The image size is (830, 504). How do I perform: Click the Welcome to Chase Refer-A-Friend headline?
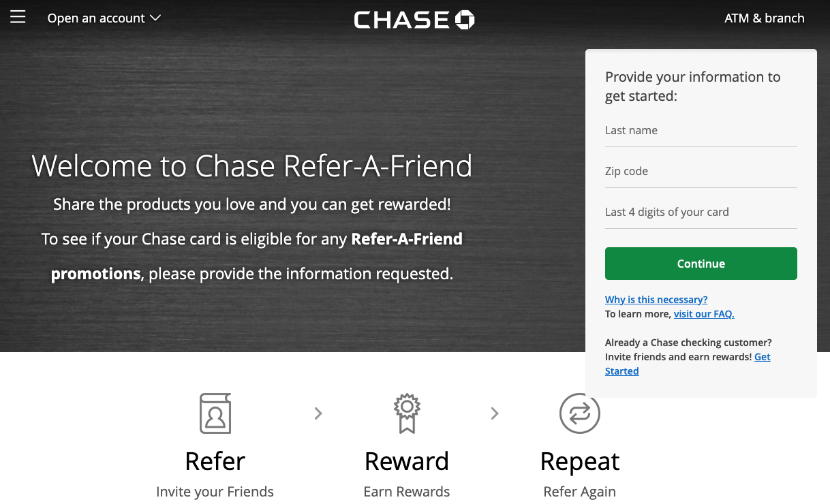click(x=252, y=166)
